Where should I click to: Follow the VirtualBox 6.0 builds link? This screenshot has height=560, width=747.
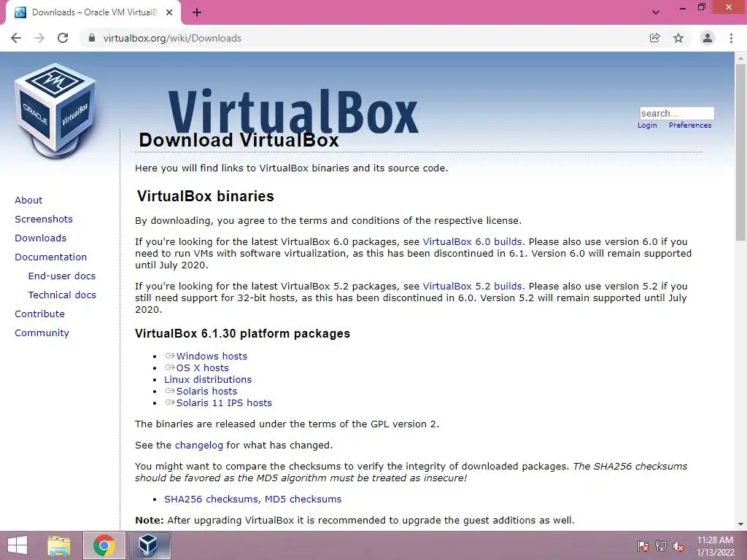tap(472, 242)
